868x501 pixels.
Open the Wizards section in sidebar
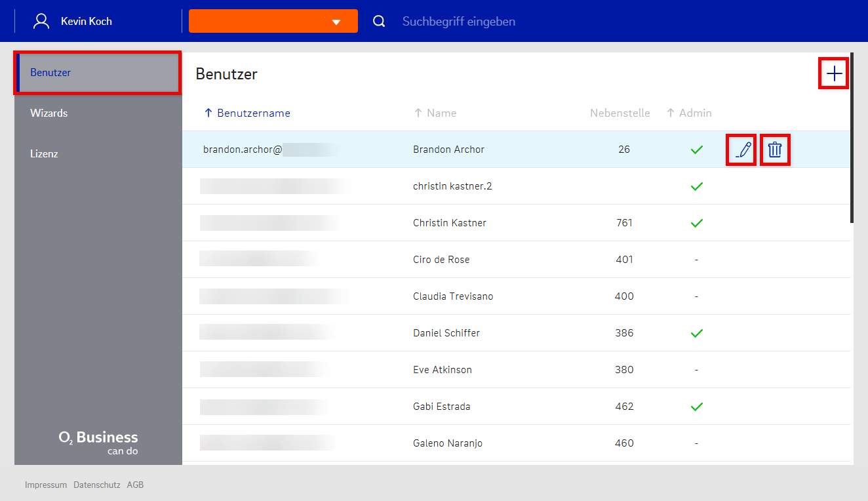pos(49,113)
